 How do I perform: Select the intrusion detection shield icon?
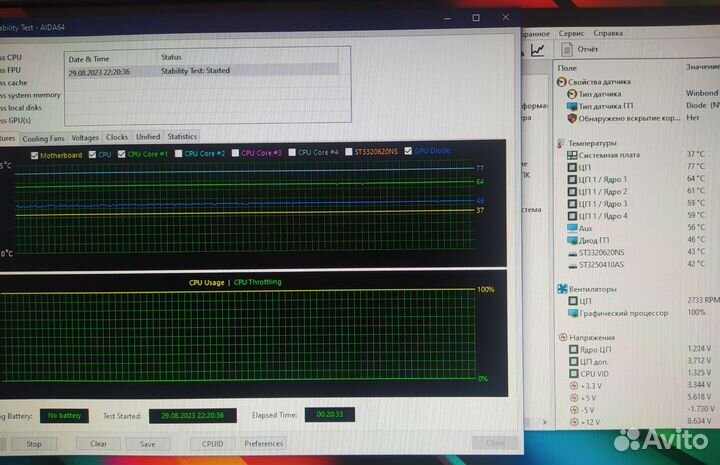572,118
